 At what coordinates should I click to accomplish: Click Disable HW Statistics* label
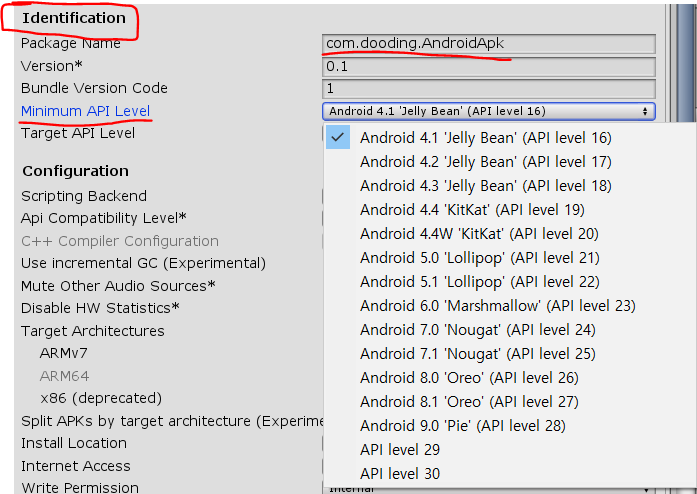click(100, 308)
